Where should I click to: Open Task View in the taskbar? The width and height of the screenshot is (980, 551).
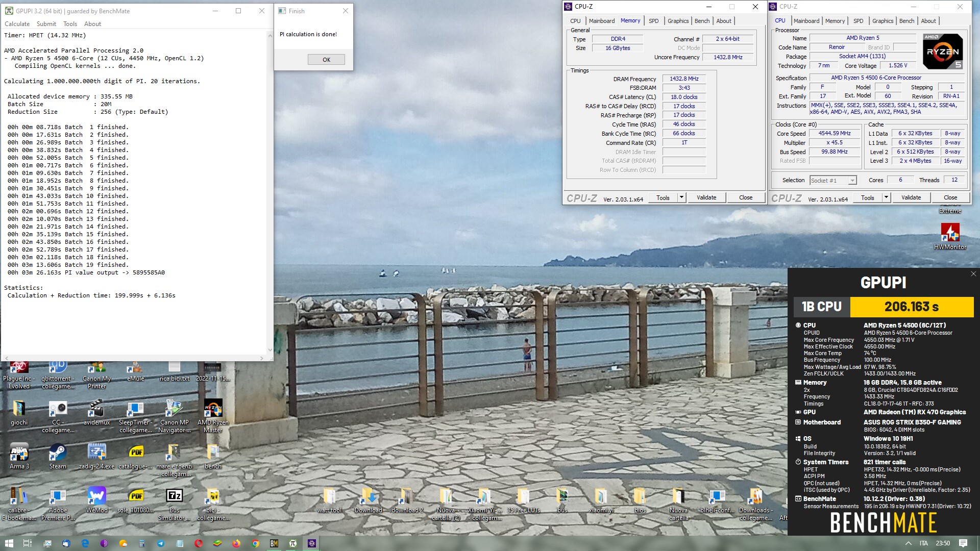tap(28, 543)
